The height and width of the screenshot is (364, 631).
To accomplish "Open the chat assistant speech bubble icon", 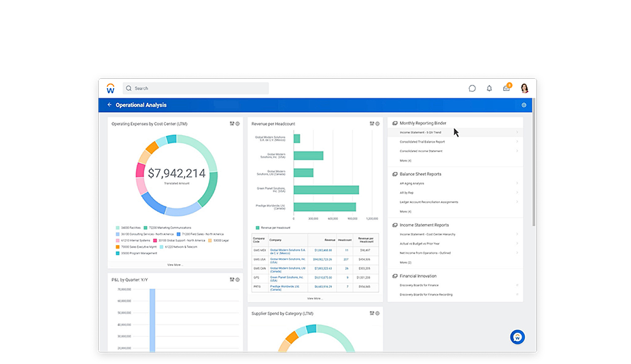I will pos(472,88).
